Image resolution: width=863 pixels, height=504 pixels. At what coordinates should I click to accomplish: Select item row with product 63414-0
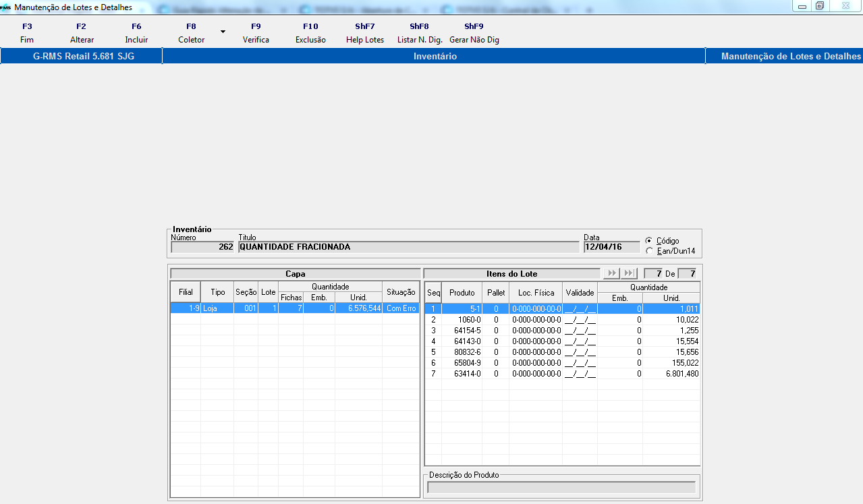click(563, 373)
